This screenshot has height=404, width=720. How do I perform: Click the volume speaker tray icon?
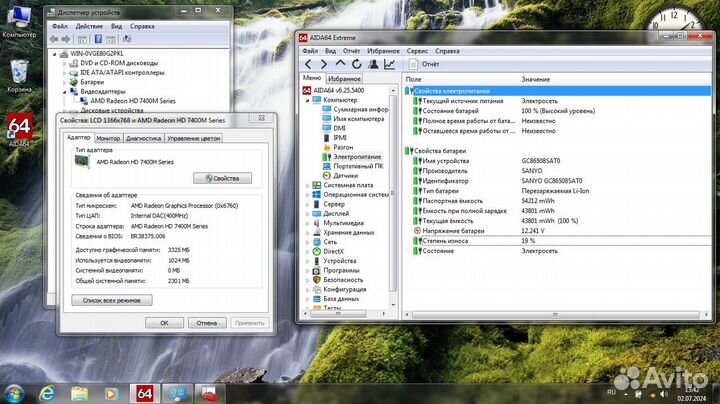664,394
